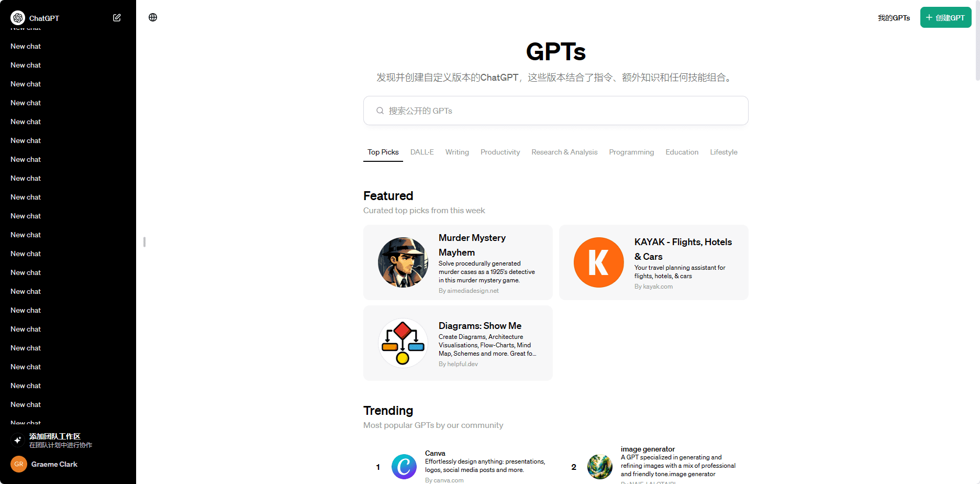Focus the 搜索公开的 GPTs search field
The height and width of the screenshot is (484, 980).
[x=556, y=111]
